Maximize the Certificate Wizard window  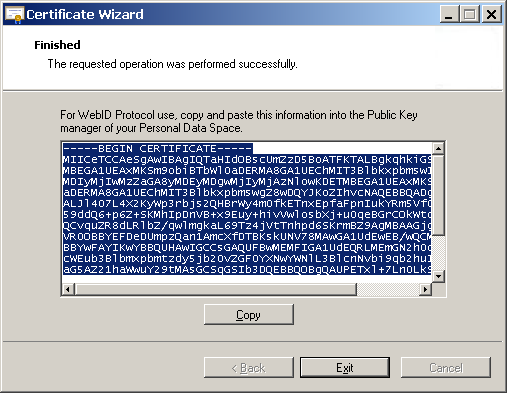click(x=470, y=14)
